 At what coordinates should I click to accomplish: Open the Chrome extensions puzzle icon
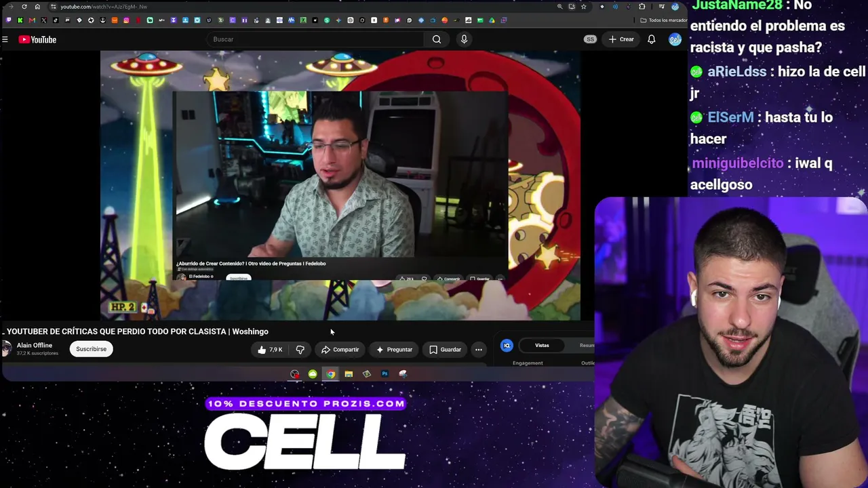(x=642, y=7)
